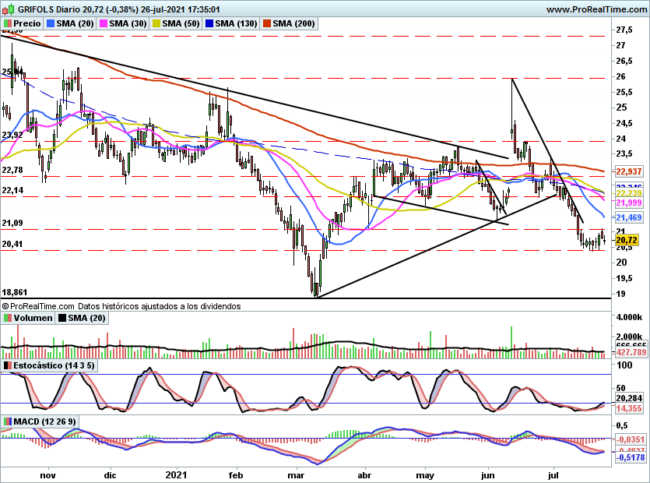650x483 pixels.
Task: Click the abr date axis label
Action: click(364, 475)
